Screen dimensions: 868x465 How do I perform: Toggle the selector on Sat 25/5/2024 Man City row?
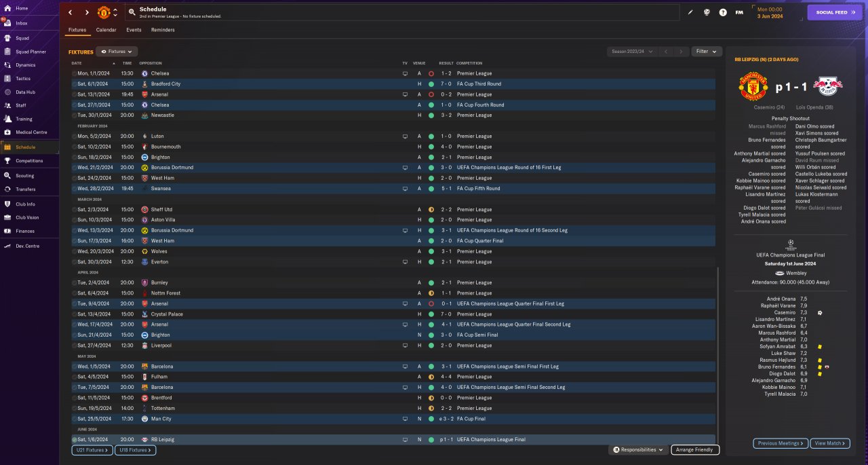tap(74, 419)
